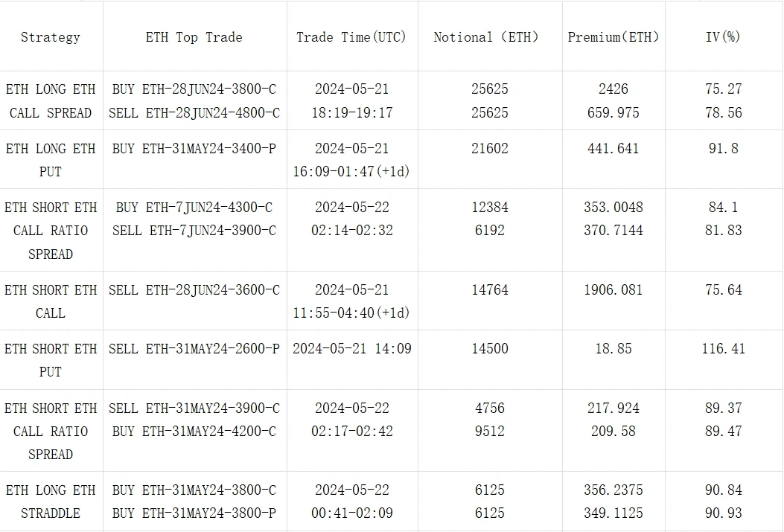Screen dimensions: 784x532
Task: Click the 2024-05-21 14:09 trade time
Action: (x=351, y=349)
